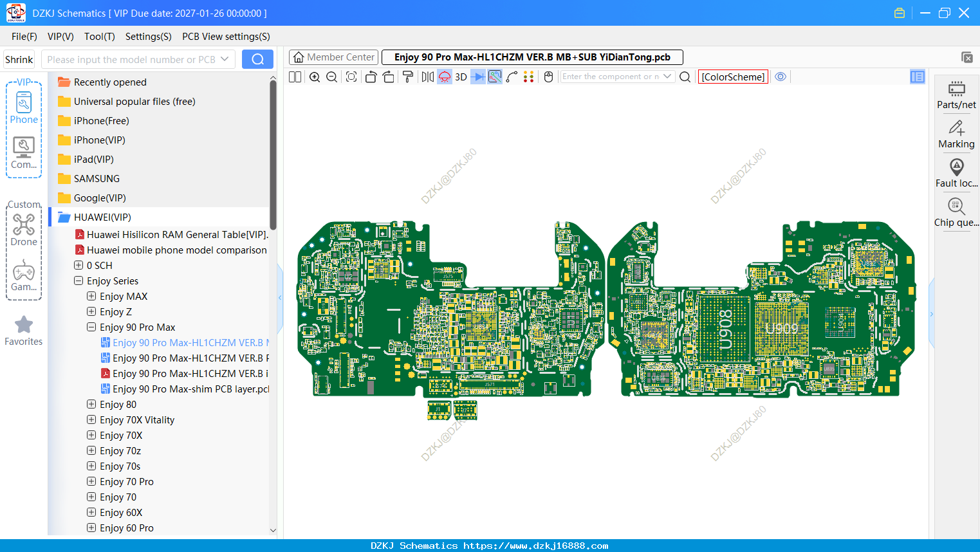Click the blue search button
This screenshot has height=552, width=980.
click(x=257, y=59)
